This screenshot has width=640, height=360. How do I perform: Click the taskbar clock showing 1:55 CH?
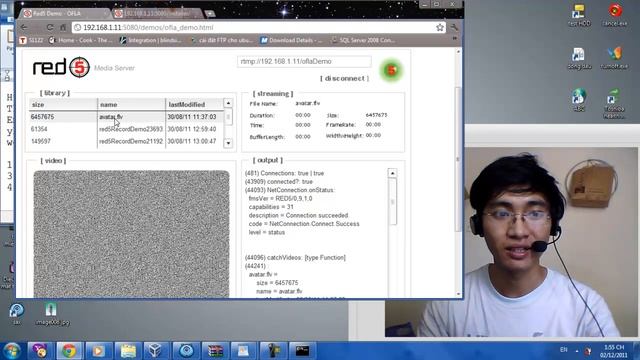point(614,351)
